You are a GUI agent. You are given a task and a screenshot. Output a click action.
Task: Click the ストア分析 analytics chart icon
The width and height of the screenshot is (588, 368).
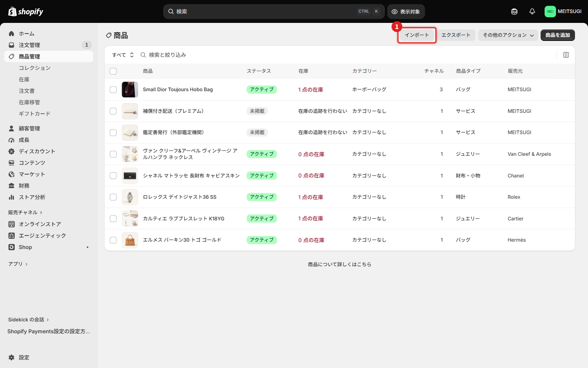click(11, 197)
